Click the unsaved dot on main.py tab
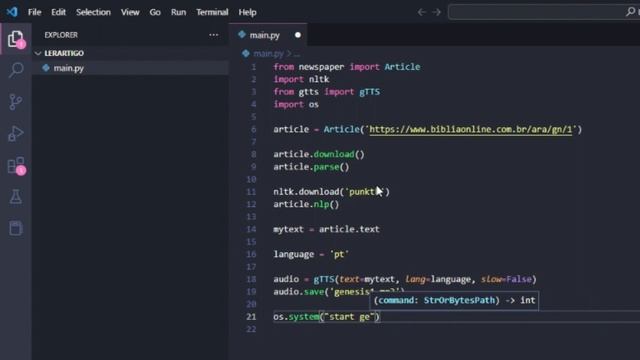Viewport: 640px width, 360px height. pyautogui.click(x=298, y=35)
